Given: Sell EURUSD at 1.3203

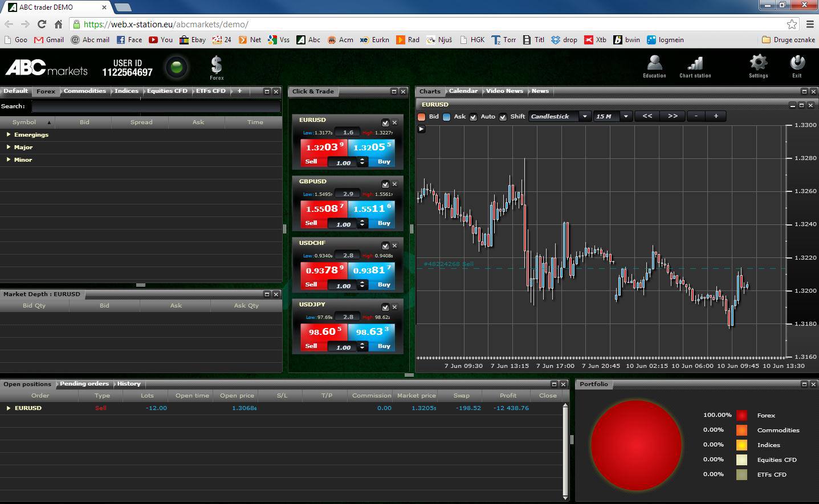Looking at the screenshot, I should pos(324,152).
